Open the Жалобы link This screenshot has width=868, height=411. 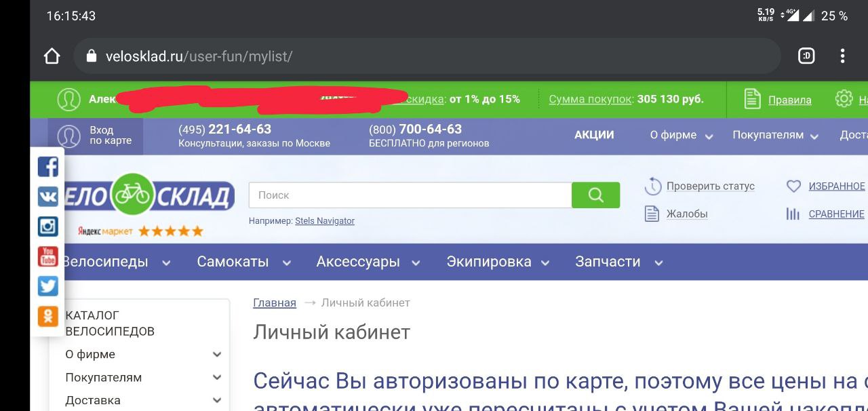687,214
